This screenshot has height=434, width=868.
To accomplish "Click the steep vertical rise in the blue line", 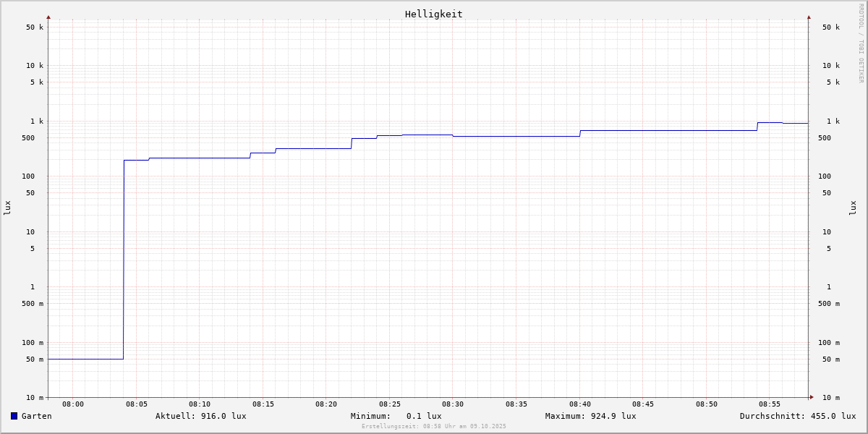I will pyautogui.click(x=124, y=260).
